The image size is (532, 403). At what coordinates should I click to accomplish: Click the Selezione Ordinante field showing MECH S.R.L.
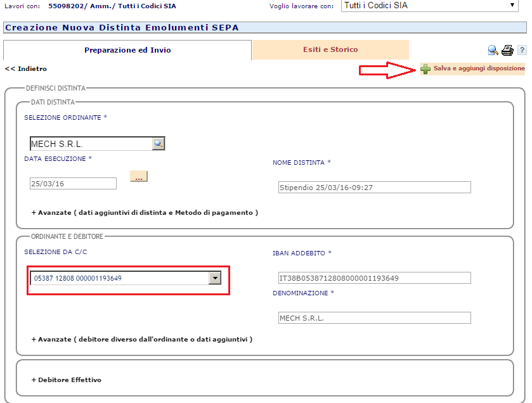point(91,144)
